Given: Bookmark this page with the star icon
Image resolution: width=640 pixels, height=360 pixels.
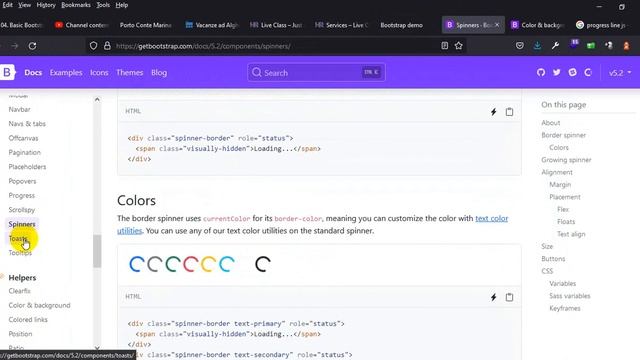Looking at the screenshot, I should pos(459,46).
